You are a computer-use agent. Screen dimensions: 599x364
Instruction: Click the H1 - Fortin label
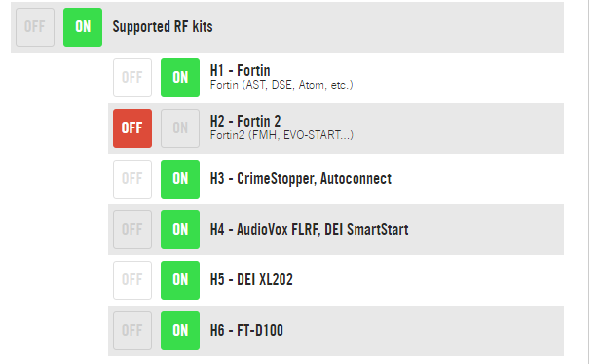tap(240, 71)
